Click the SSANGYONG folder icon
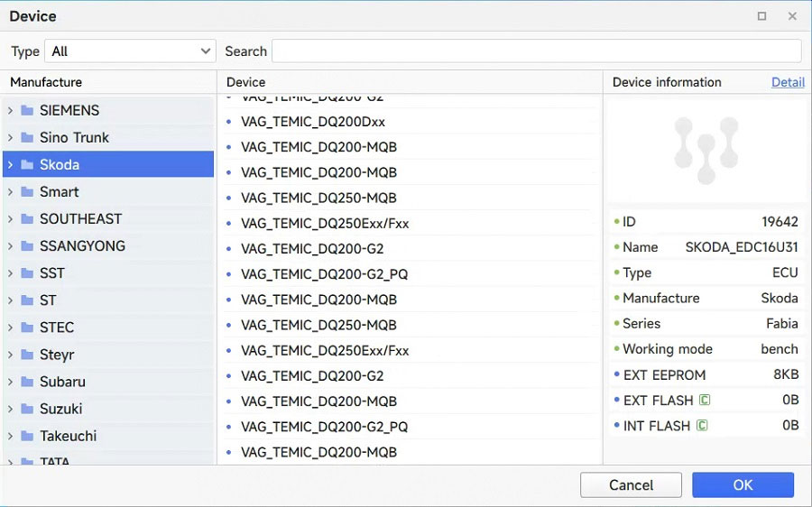The width and height of the screenshot is (812, 507). 27,246
